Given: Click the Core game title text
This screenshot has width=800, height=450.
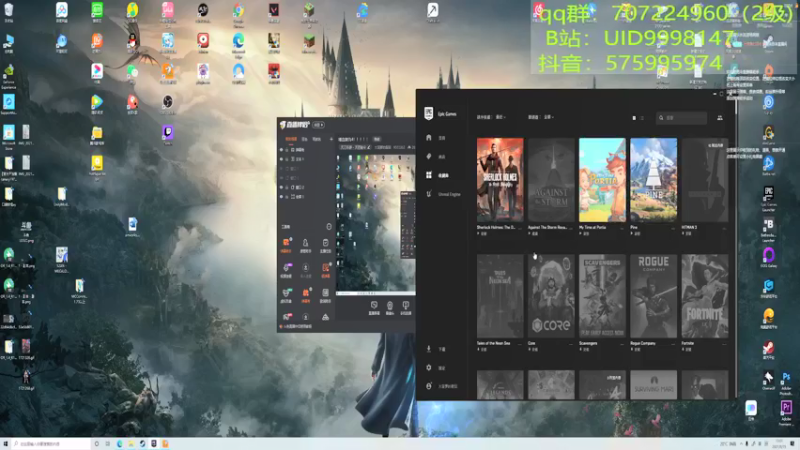Looking at the screenshot, I should click(x=531, y=343).
